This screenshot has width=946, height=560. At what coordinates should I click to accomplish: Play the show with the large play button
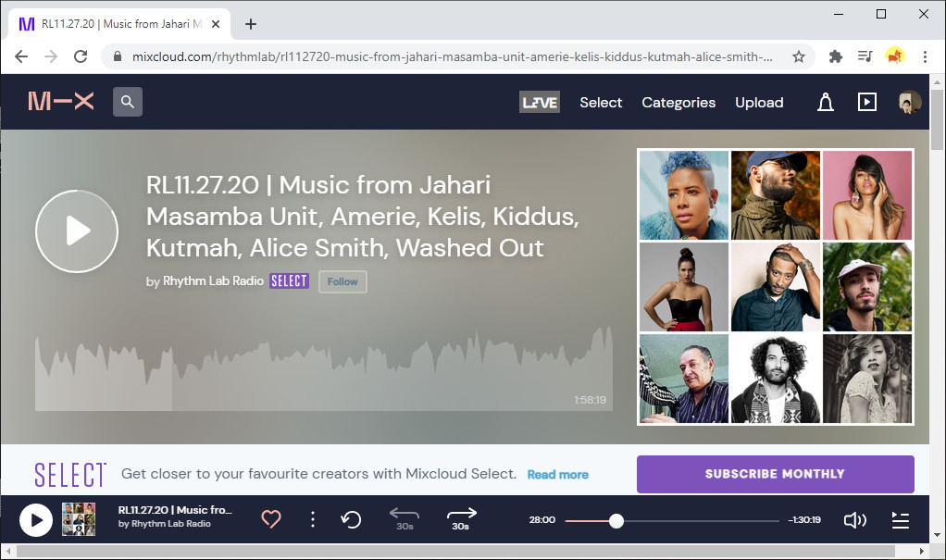click(77, 231)
